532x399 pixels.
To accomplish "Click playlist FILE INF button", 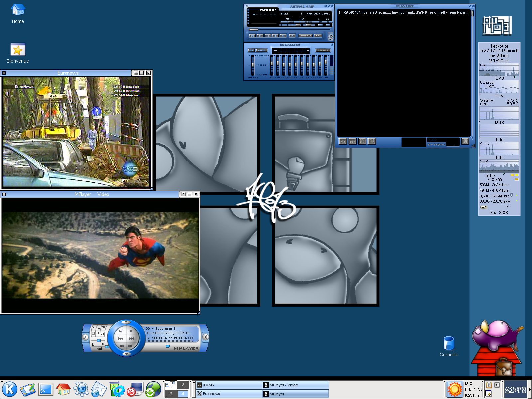I will [372, 141].
